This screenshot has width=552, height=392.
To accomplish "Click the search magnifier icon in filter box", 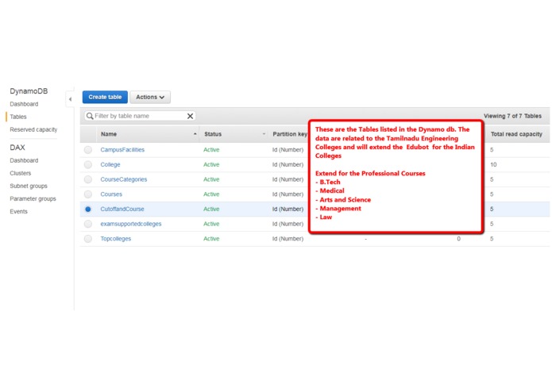I will point(90,116).
